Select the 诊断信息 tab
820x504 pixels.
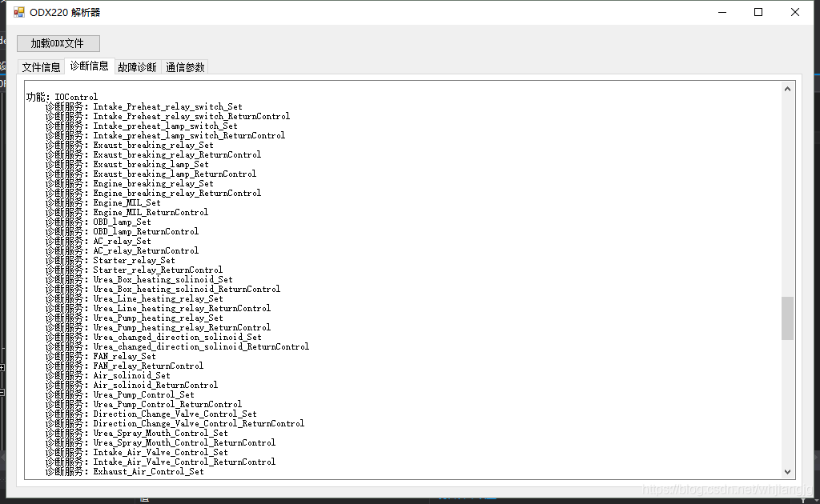(90, 66)
